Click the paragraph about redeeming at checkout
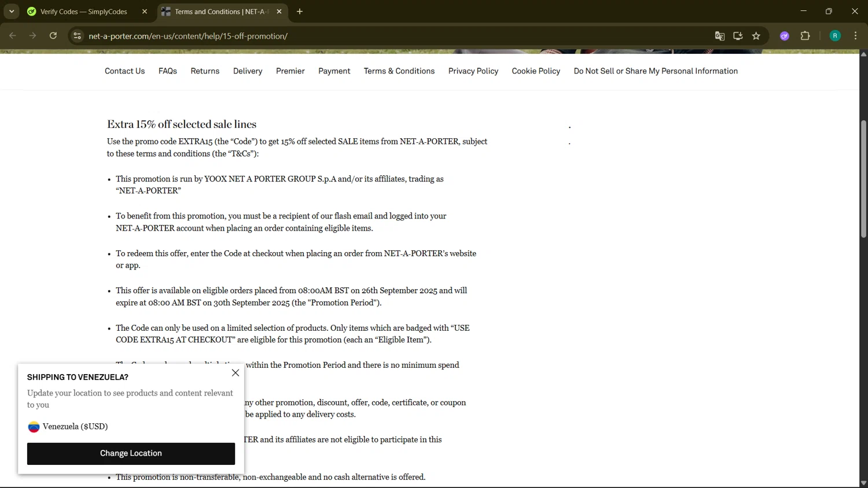This screenshot has width=868, height=488. pos(296,260)
